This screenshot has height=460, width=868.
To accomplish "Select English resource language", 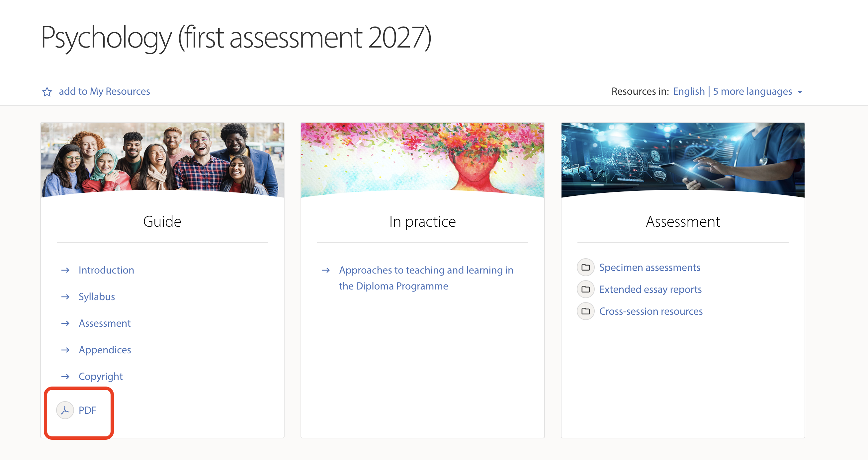I will 688,91.
